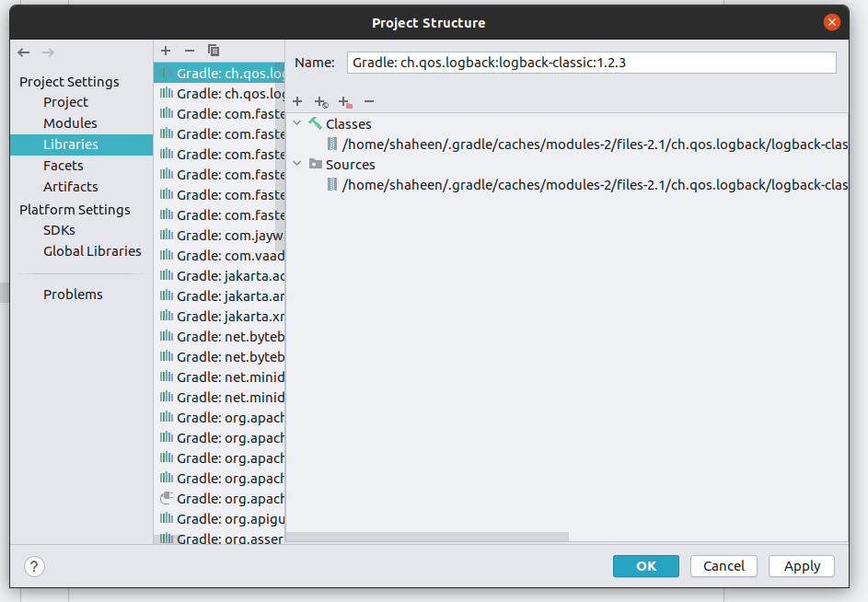The height and width of the screenshot is (602, 868).
Task: Click the plus-with-red-folder exclude icon
Action: (x=345, y=102)
